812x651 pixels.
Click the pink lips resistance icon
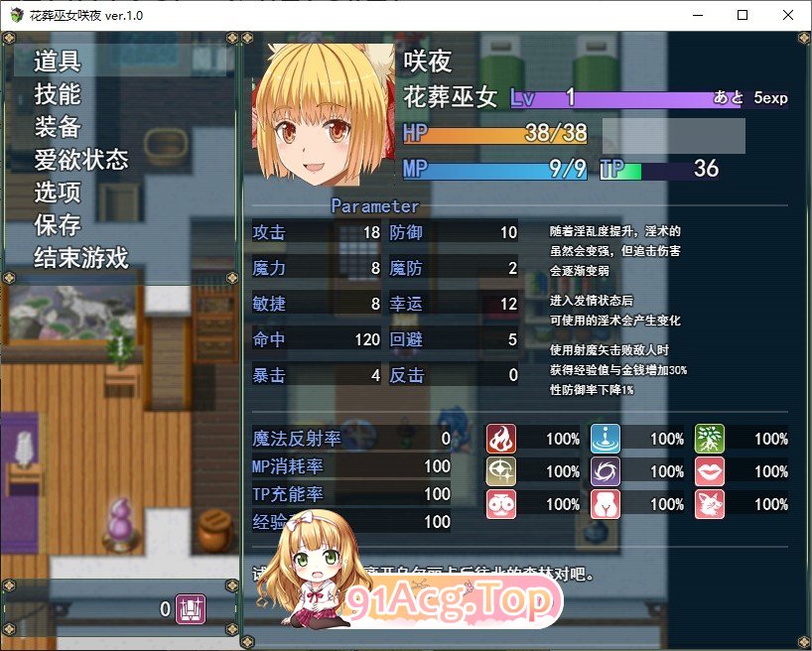point(710,471)
